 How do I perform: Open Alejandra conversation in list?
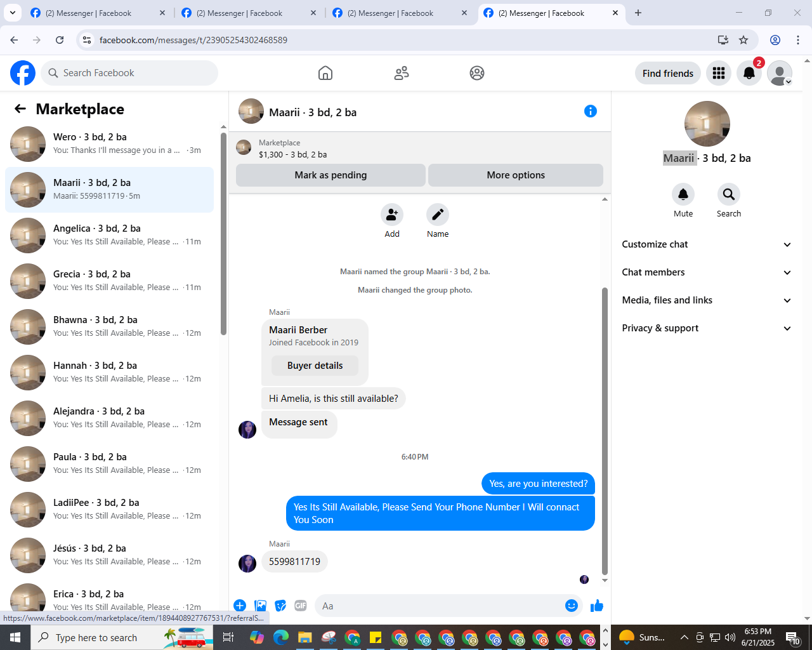tap(109, 418)
